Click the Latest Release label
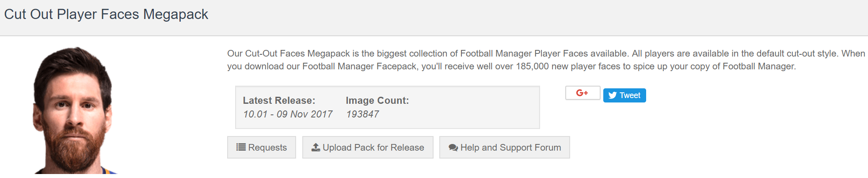 click(x=279, y=100)
